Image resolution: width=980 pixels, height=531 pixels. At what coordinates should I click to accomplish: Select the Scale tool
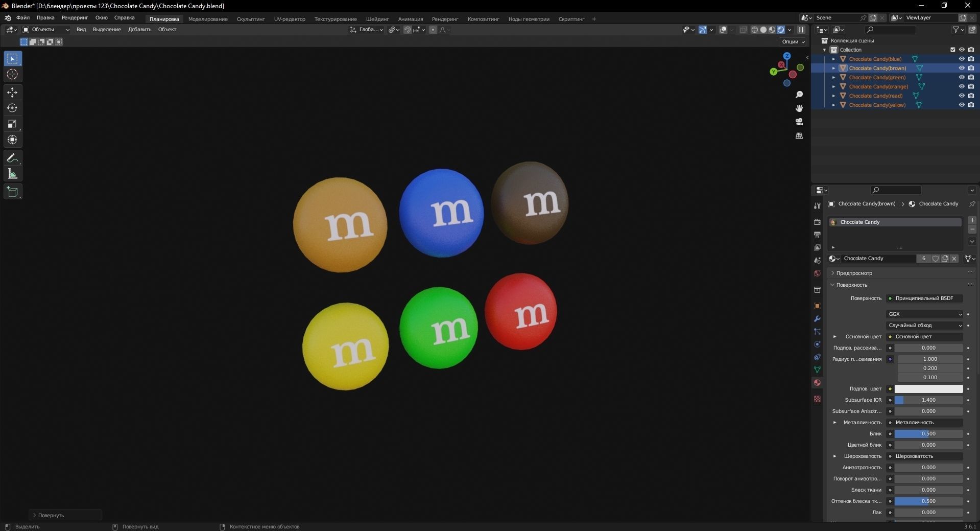(12, 124)
